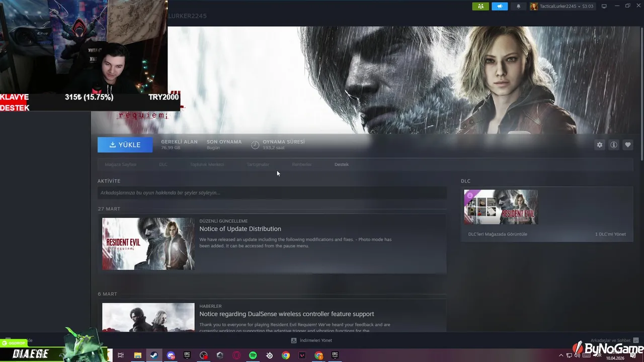Open Steam friends green icon
644x362 pixels.
tap(480, 7)
